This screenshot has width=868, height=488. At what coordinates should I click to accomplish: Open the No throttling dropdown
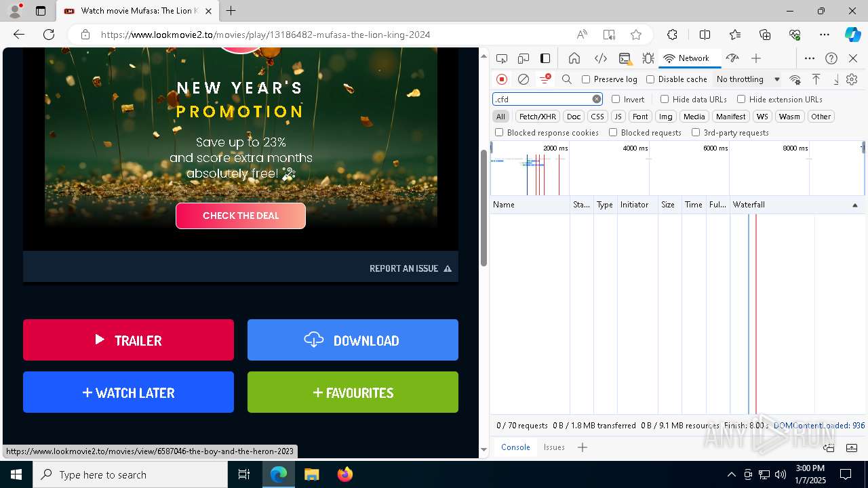(748, 79)
